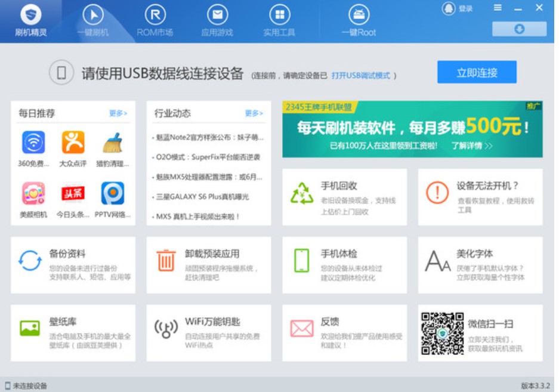
Task: Select the 一键Root tab
Action: tap(359, 21)
